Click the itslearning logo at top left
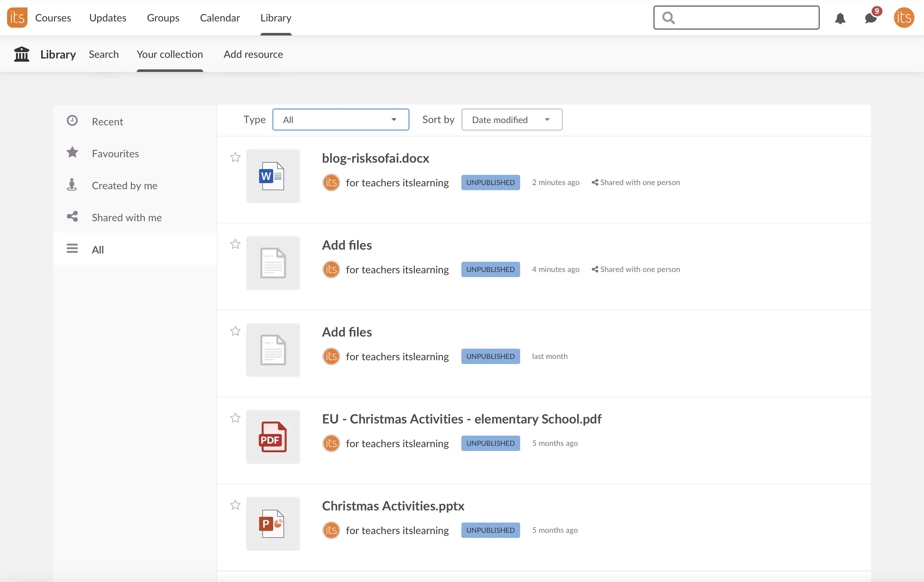Screen dimensions: 924x582 coord(17,18)
